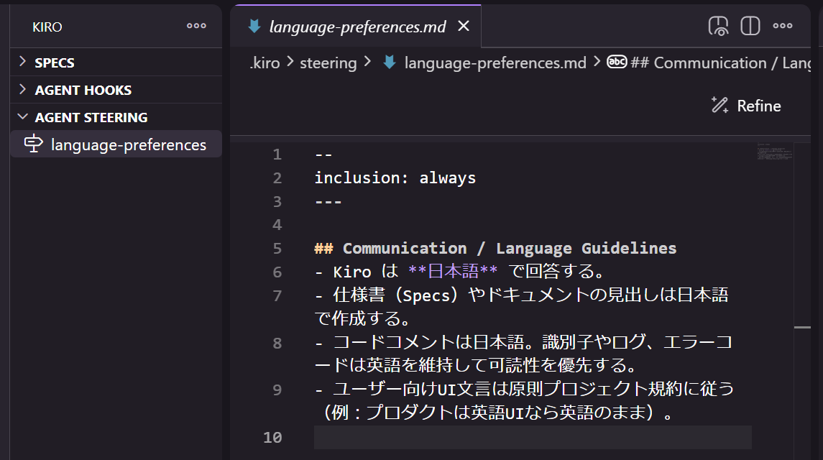Viewport: 823px width, 460px height.
Task: Open KIRO panel more actions menu
Action: [x=196, y=26]
